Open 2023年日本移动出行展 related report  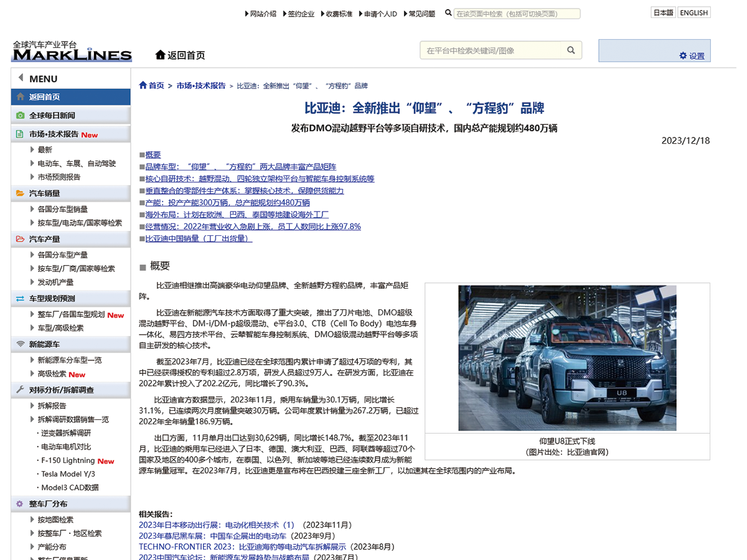click(x=217, y=525)
